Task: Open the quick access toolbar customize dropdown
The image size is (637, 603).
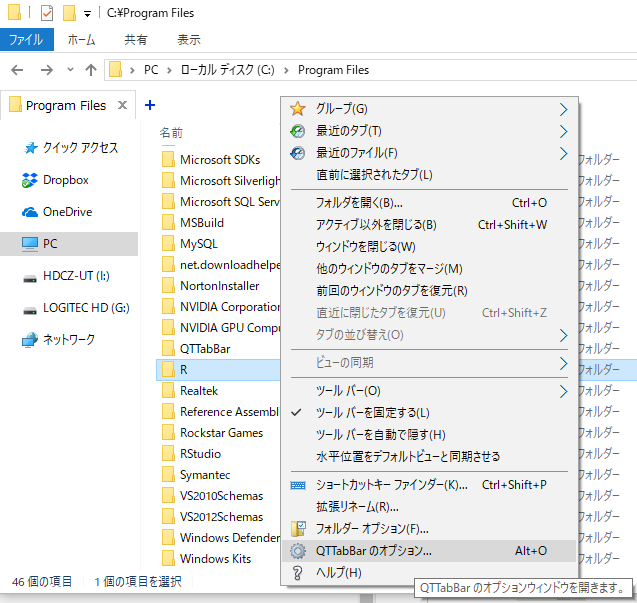Action: [87, 14]
